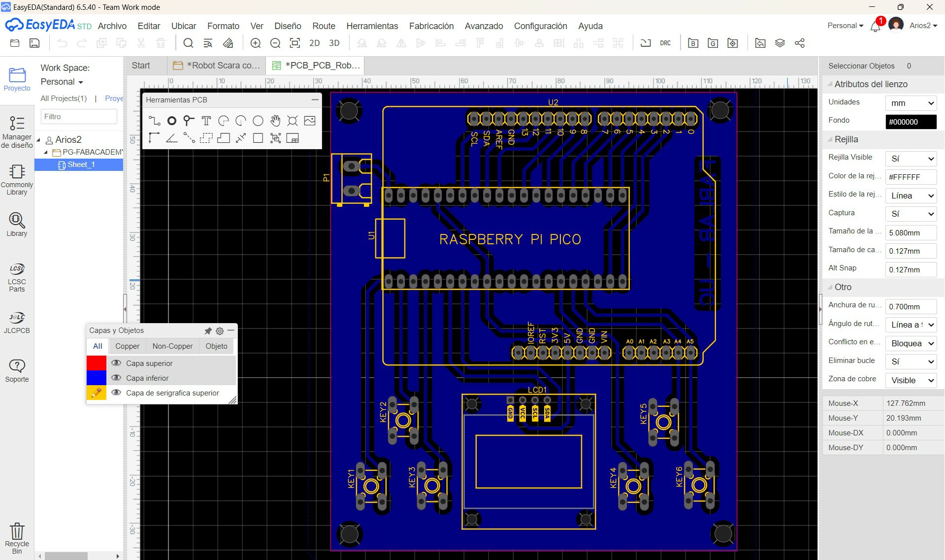The image size is (945, 560).
Task: Open Rejilla Visible dropdown
Action: click(911, 159)
